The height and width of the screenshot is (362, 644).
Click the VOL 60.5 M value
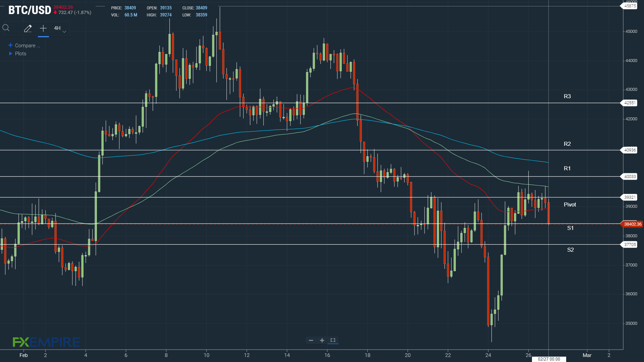pos(131,15)
